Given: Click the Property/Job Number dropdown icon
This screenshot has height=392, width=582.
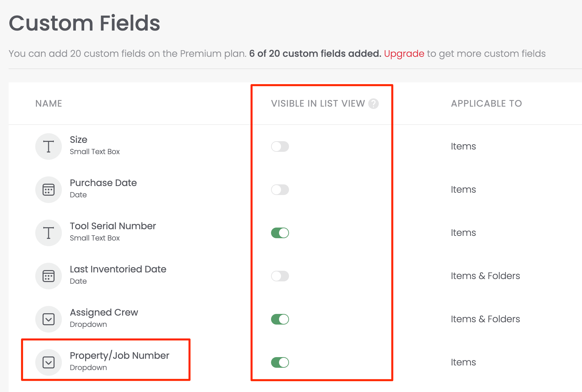Looking at the screenshot, I should (49, 362).
